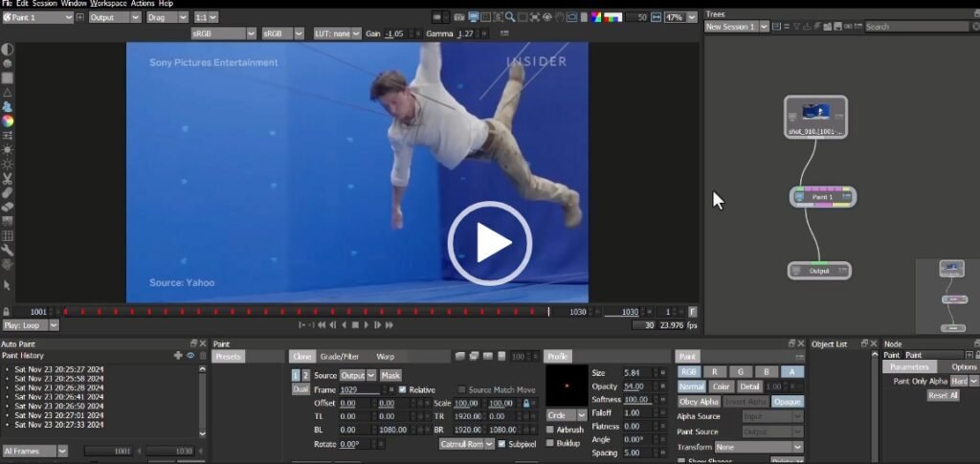Screen dimensions: 980x464
Task: Toggle the Paint History eye visibility icon
Action: pyautogui.click(x=190, y=355)
